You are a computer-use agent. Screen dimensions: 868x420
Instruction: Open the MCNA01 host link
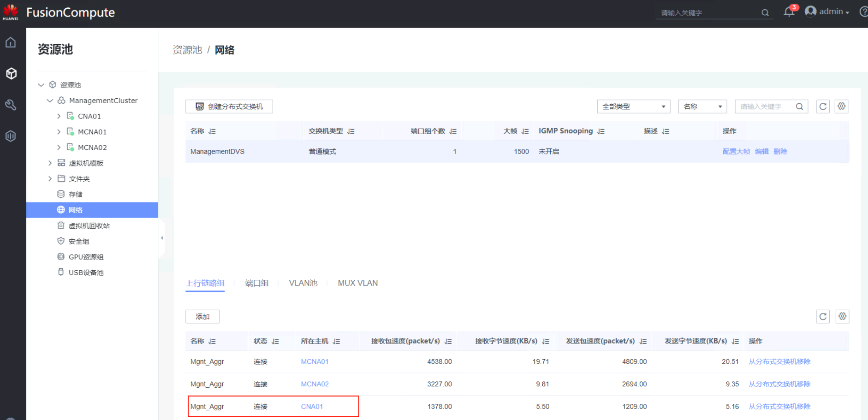(x=315, y=361)
